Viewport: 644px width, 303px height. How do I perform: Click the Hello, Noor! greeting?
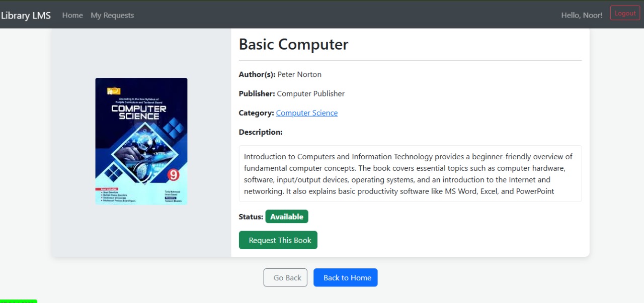click(582, 15)
